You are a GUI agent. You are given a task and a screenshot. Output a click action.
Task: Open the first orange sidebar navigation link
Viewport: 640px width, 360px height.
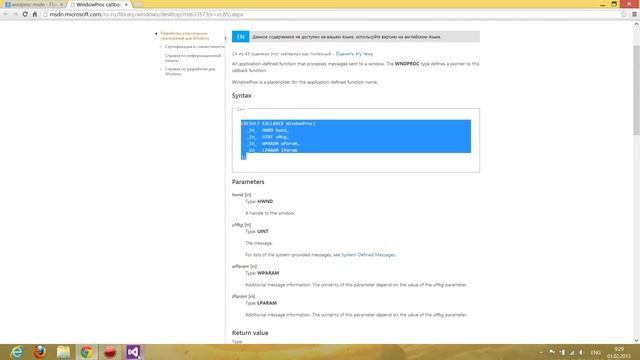(184, 36)
